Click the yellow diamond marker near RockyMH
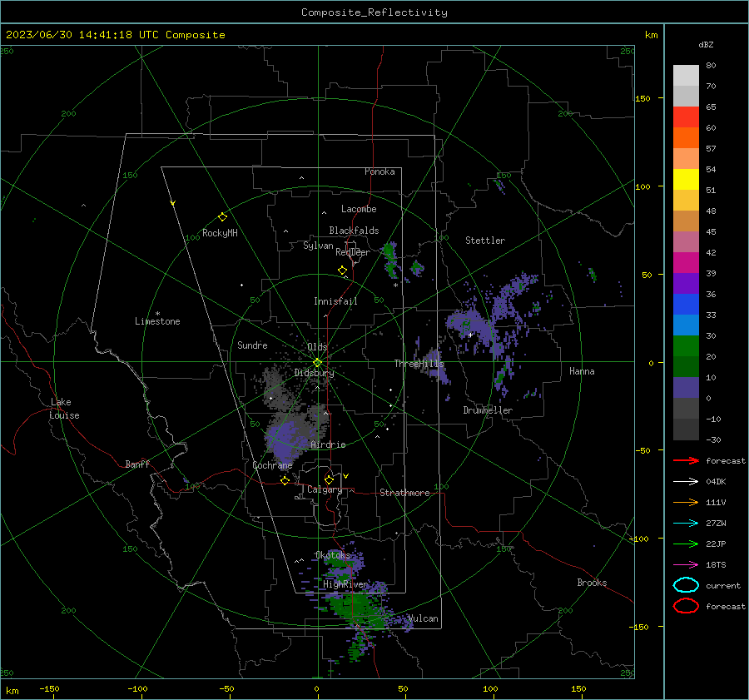Screen dimensions: 749x700 222,217
